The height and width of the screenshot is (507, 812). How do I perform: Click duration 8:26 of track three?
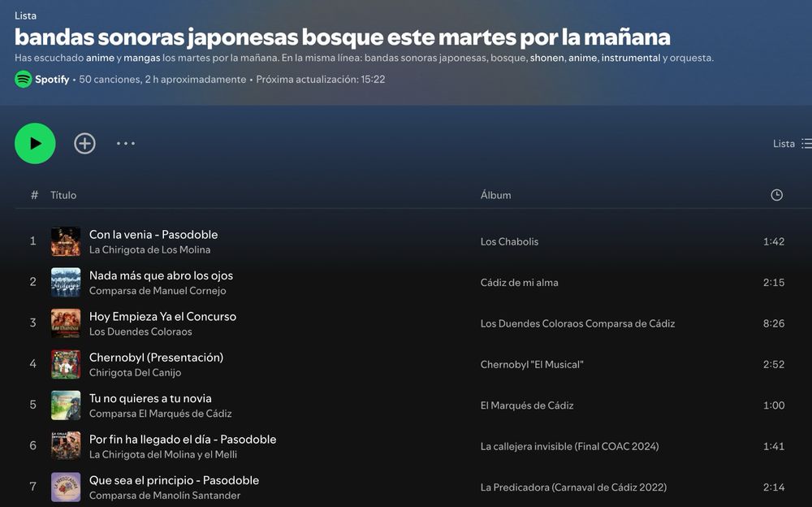[x=774, y=323]
